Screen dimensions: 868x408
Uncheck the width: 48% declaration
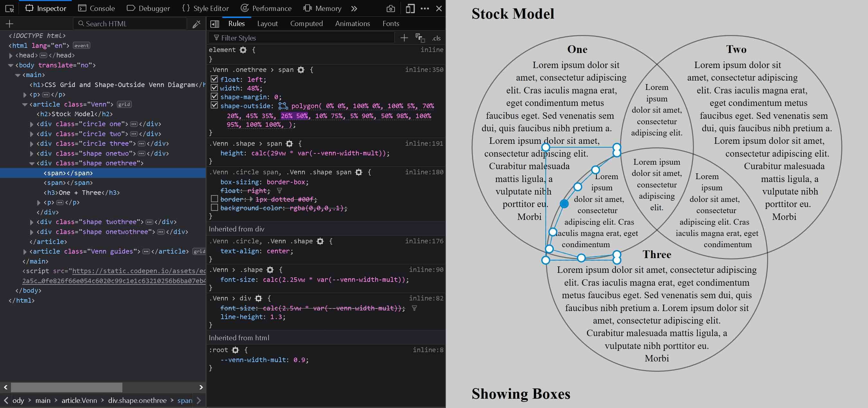[214, 88]
